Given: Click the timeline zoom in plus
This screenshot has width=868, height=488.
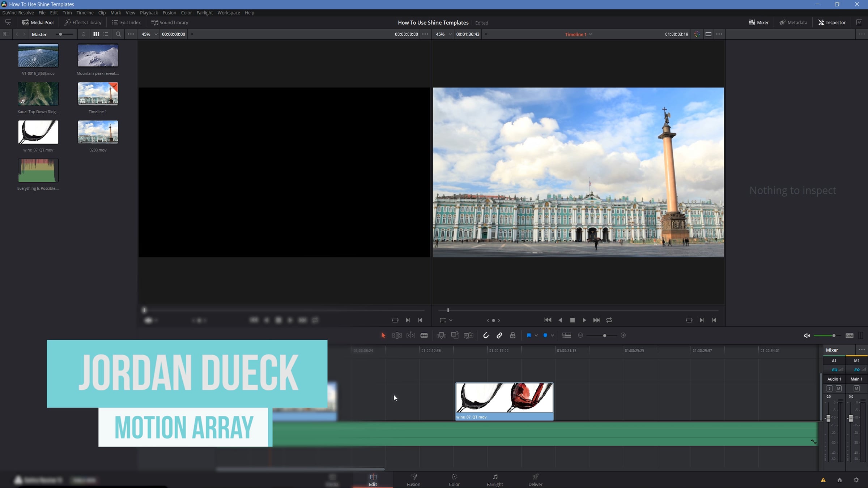Looking at the screenshot, I should click(x=623, y=335).
